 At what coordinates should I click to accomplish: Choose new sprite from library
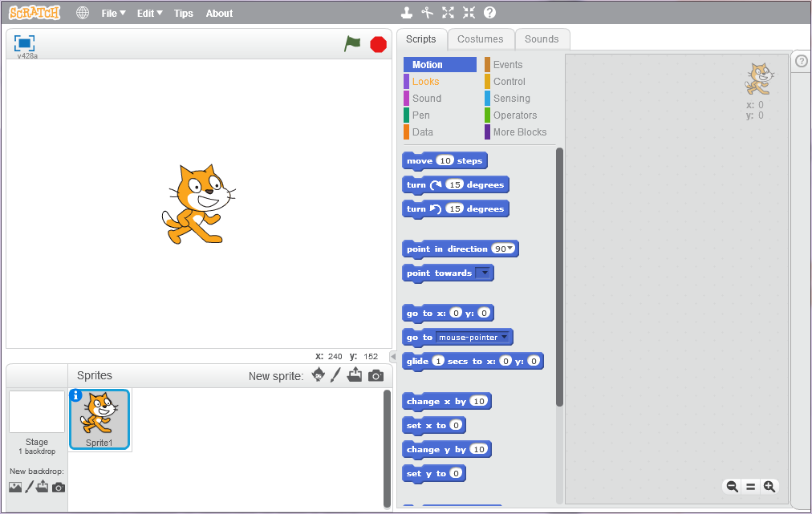point(318,374)
